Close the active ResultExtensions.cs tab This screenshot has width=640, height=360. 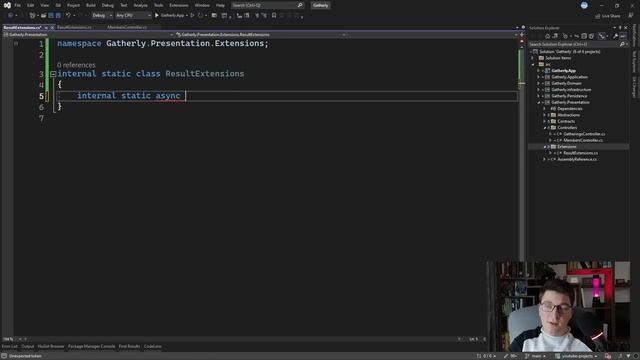(52, 27)
